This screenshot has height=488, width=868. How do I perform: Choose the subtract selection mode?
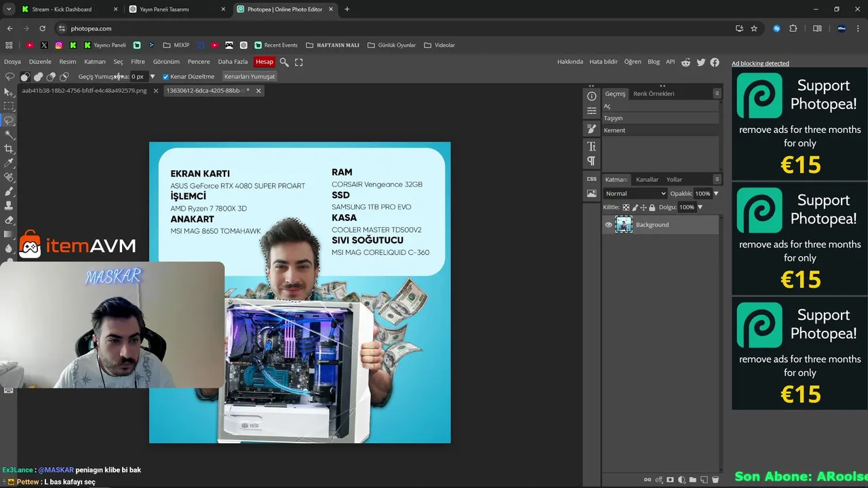point(51,77)
